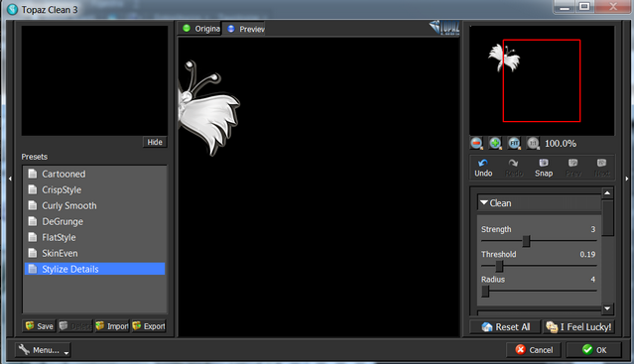Undo the last adjustment

pyautogui.click(x=483, y=168)
